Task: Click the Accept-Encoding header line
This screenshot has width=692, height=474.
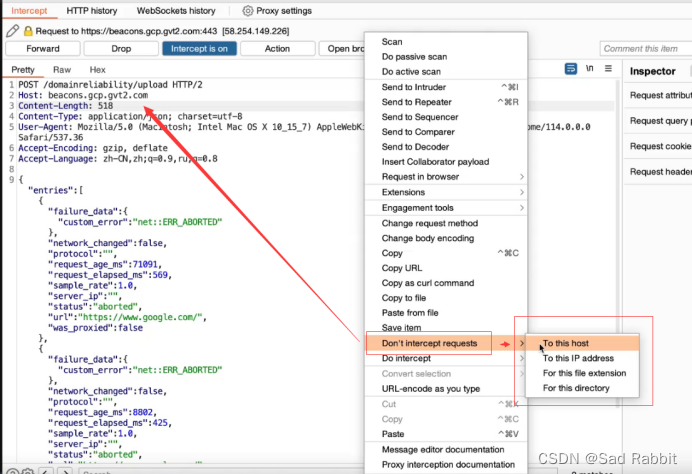Action: (93, 148)
